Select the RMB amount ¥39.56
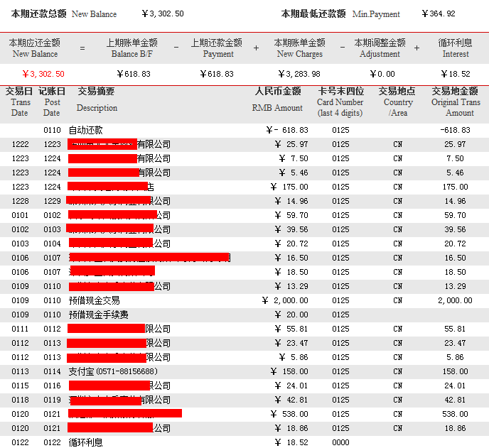This screenshot has height=448, width=489. pyautogui.click(x=291, y=229)
